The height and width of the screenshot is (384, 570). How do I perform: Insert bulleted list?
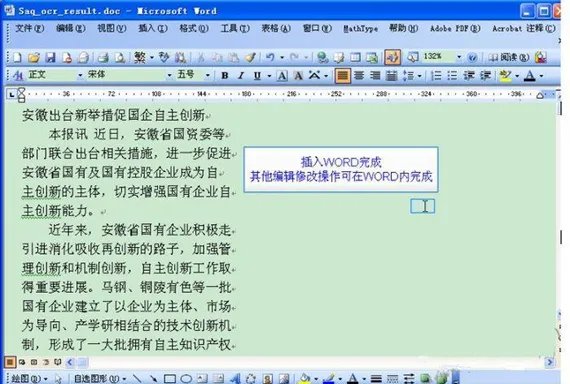tap(452, 76)
